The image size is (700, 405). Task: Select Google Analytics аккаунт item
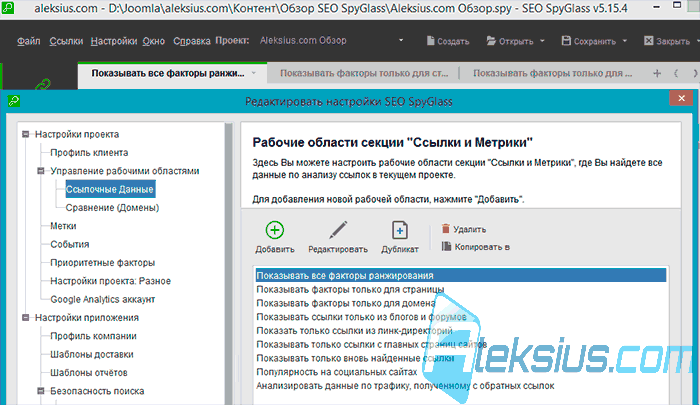pyautogui.click(x=102, y=299)
